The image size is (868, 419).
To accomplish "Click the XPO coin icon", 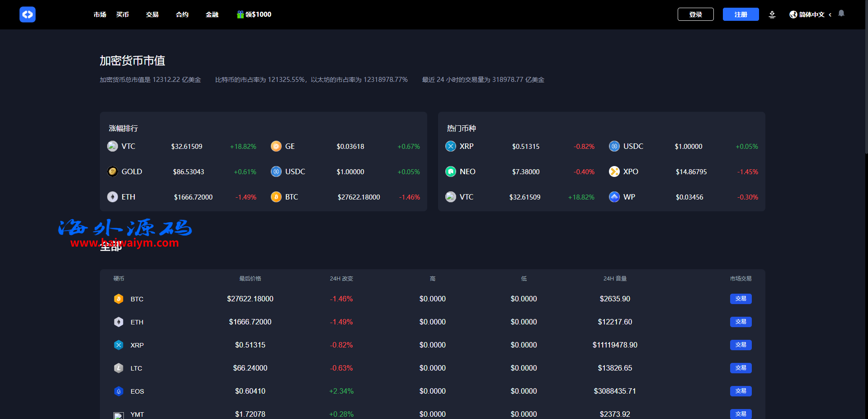I will point(614,171).
